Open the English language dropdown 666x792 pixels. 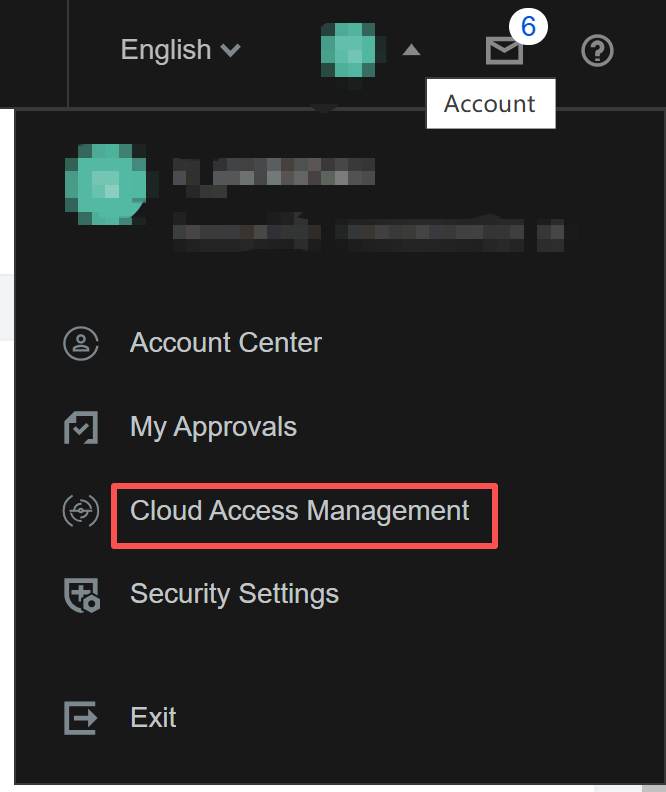point(180,50)
